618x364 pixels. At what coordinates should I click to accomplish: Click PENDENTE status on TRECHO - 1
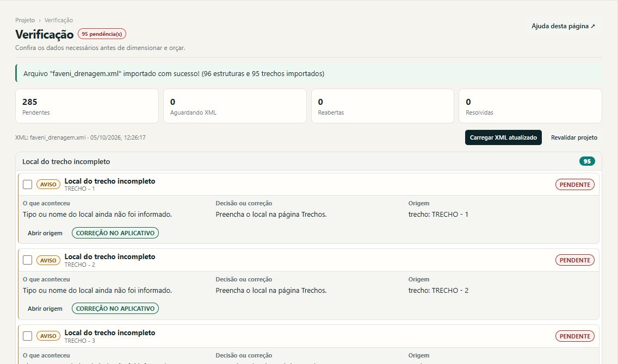coord(574,185)
